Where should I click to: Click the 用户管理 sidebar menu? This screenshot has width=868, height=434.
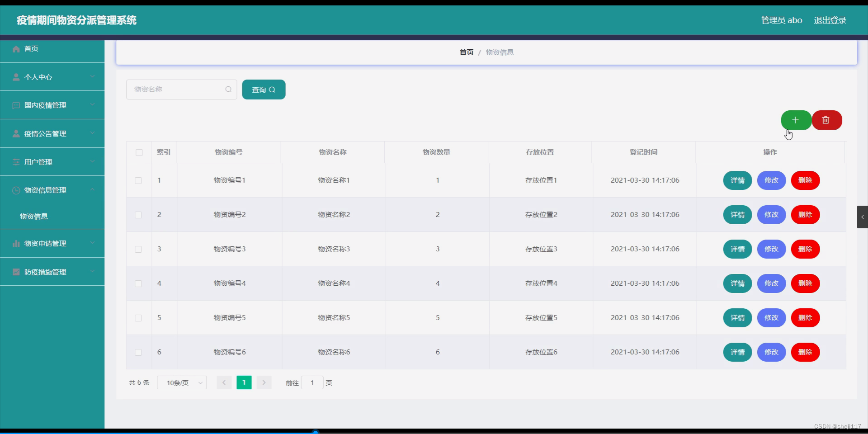coord(52,162)
